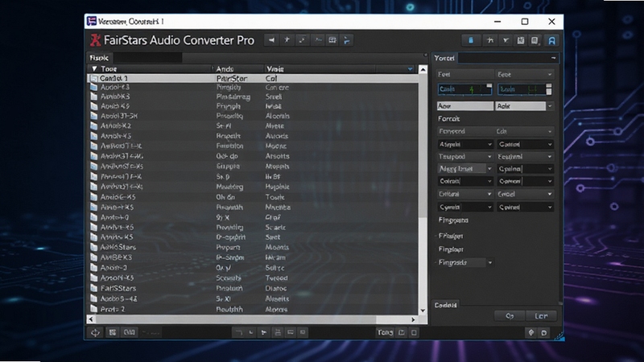Viewport: 644px width, 362px height.
Task: Click the square icon at the end of the 'Tong' group
Action: pyautogui.click(x=414, y=332)
